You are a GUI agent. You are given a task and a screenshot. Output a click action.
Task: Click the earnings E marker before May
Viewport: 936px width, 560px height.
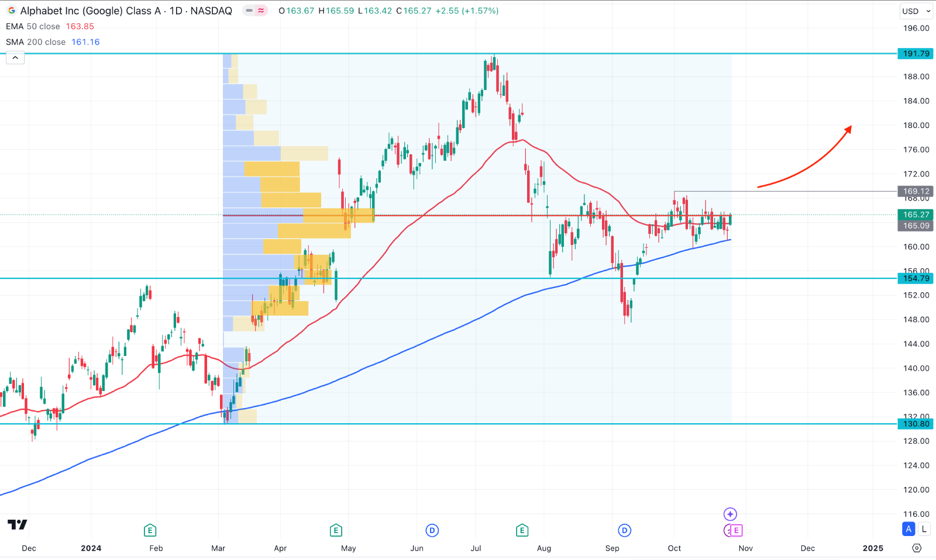click(336, 530)
